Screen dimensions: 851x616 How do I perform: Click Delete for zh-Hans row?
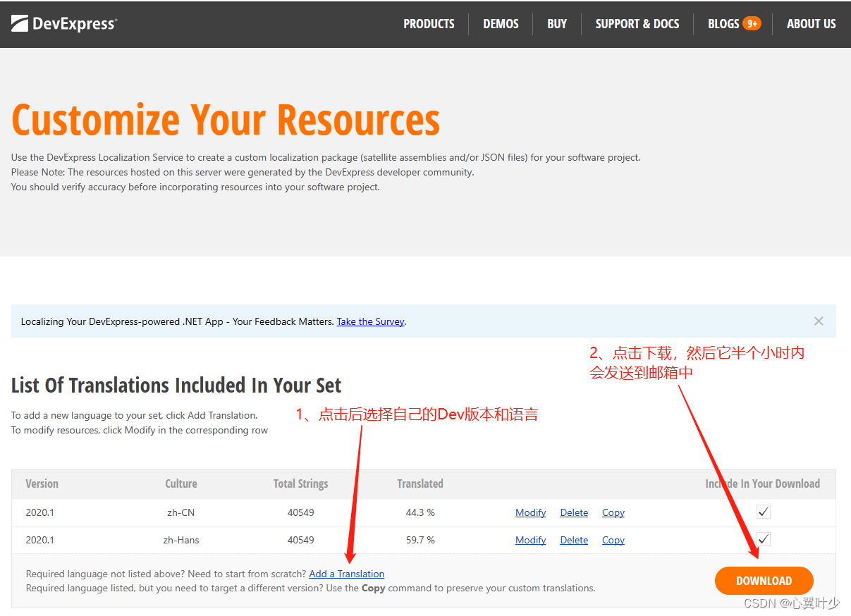[x=574, y=540]
